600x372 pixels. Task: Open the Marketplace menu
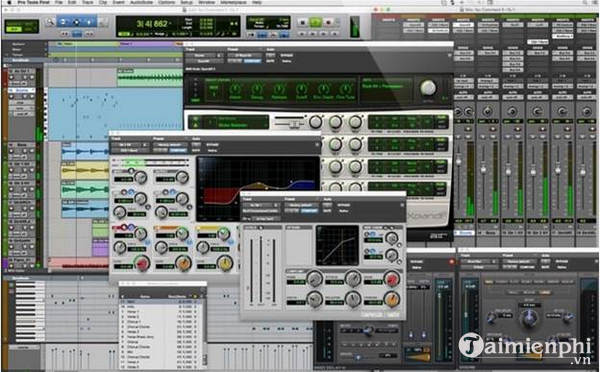pyautogui.click(x=233, y=2)
